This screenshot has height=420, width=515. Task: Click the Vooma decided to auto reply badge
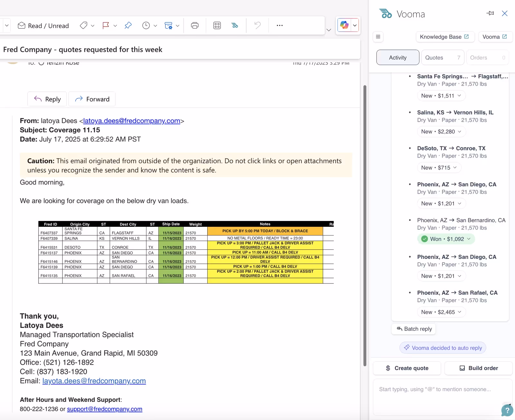pyautogui.click(x=443, y=348)
